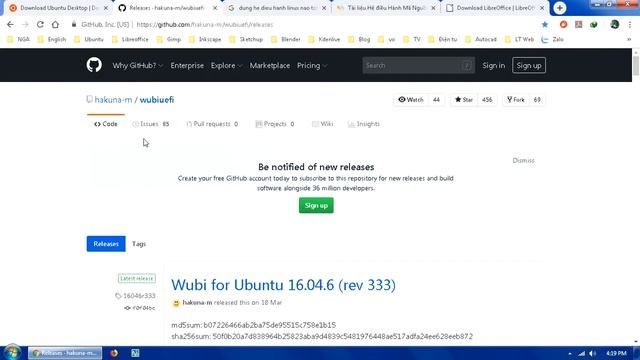Viewport: 640px width, 360px height.
Task: Dismiss the new releases notification banner
Action: 523,160
